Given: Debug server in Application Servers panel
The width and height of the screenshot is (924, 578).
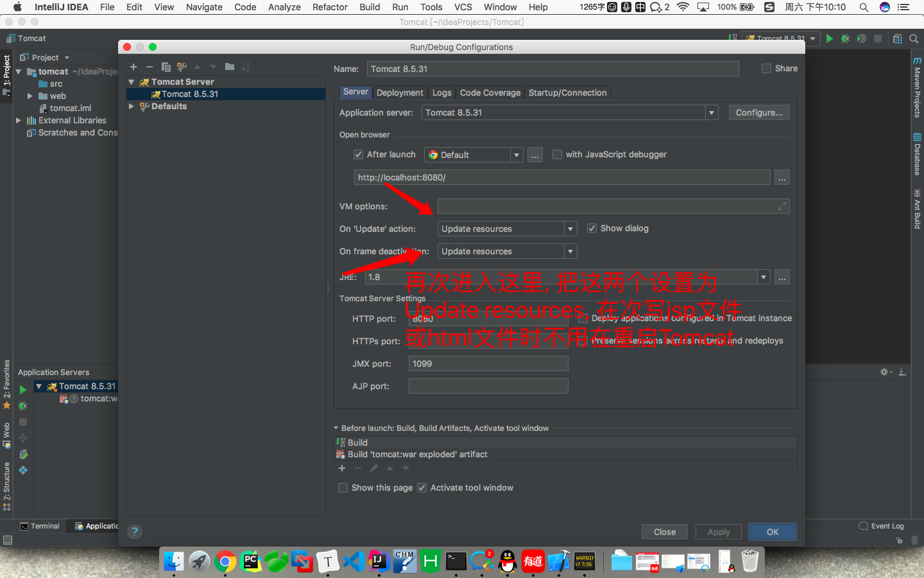Looking at the screenshot, I should pyautogui.click(x=23, y=406).
